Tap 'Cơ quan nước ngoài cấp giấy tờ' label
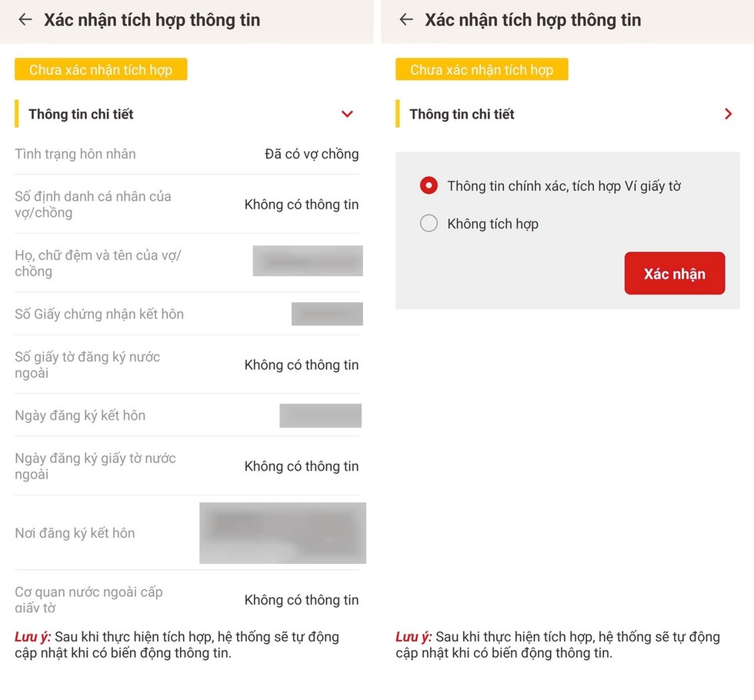 (88, 599)
